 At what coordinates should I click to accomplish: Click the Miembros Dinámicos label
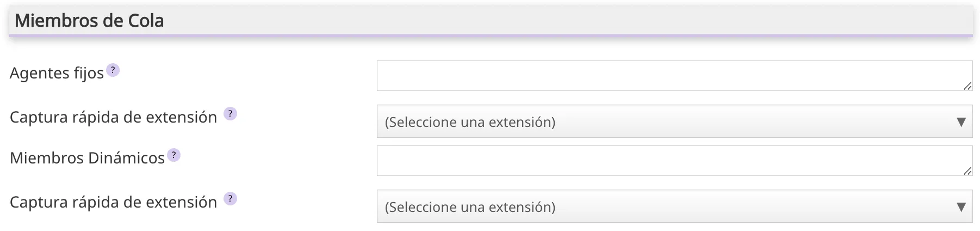coord(87,158)
